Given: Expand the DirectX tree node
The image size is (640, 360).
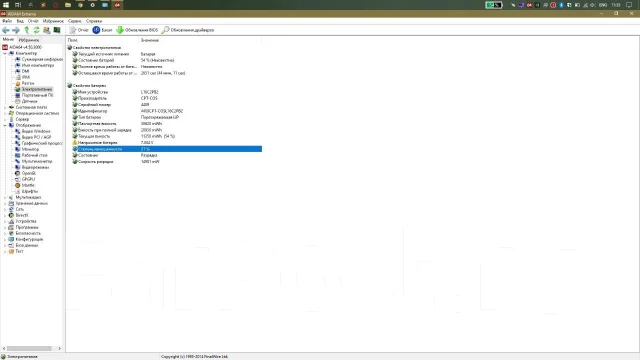Looking at the screenshot, I should pos(5,216).
